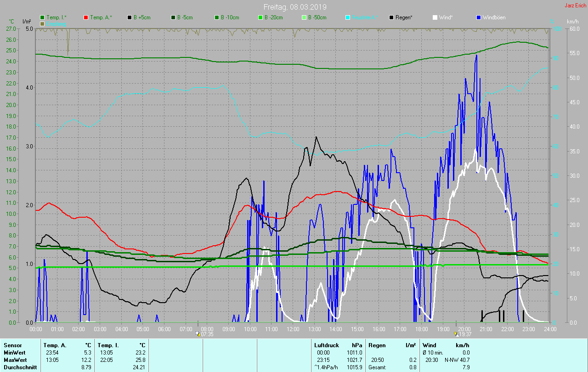Click the sunrise icon at 07:35
This screenshot has width=588, height=372.
pos(198,334)
